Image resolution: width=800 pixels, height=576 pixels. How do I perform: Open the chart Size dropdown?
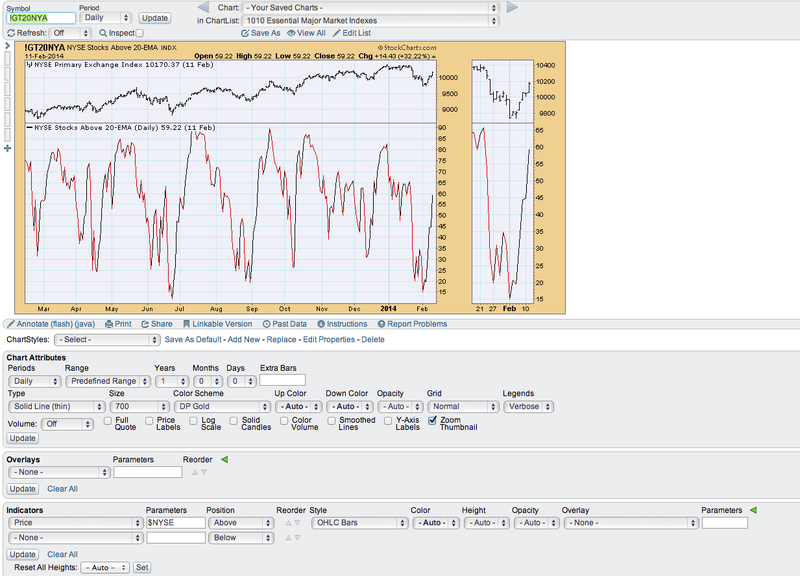tap(139, 407)
